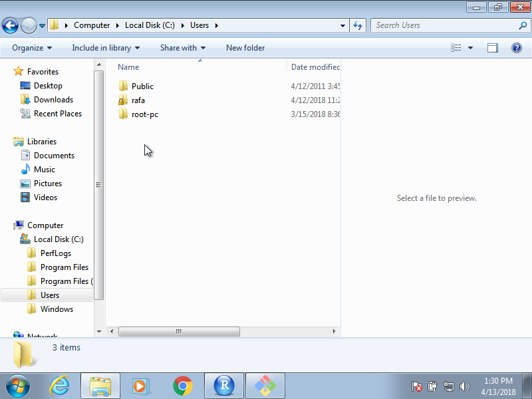Open the Pictures library

pos(48,184)
